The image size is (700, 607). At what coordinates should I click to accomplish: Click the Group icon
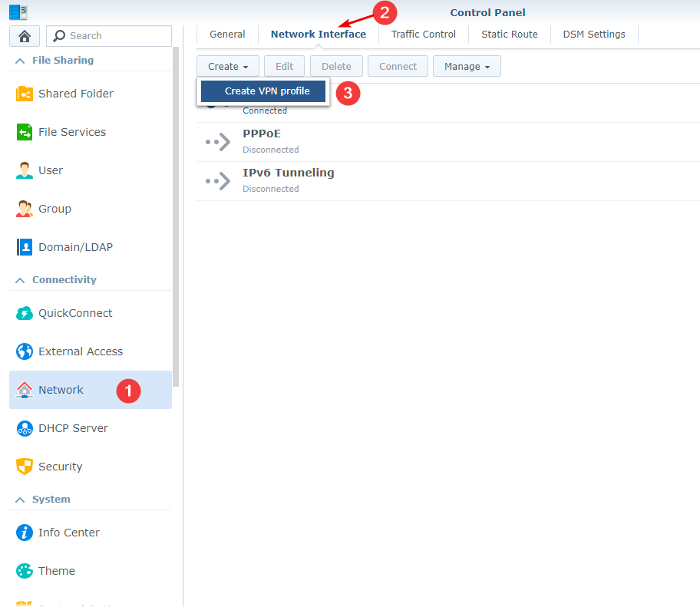tap(25, 209)
